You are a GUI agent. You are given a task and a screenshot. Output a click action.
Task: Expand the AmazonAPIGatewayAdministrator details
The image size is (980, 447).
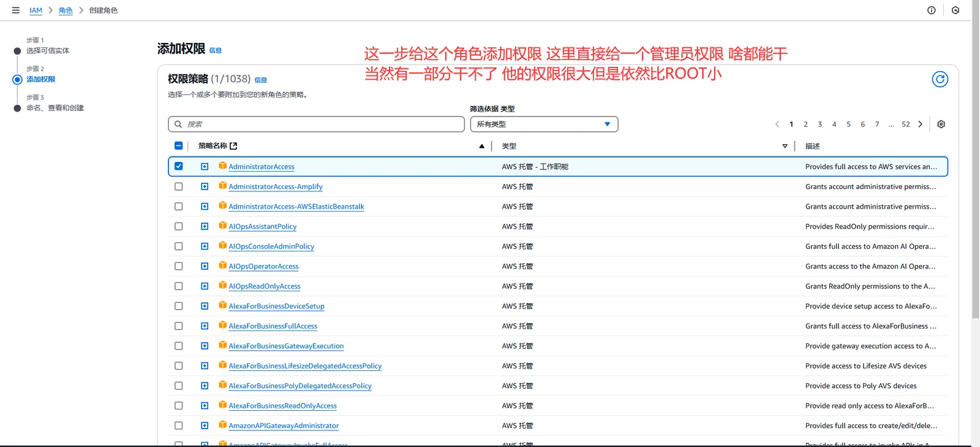pyautogui.click(x=205, y=426)
